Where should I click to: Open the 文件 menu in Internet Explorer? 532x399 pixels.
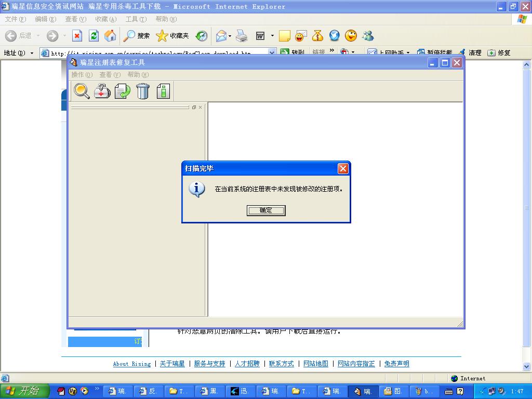tap(15, 19)
